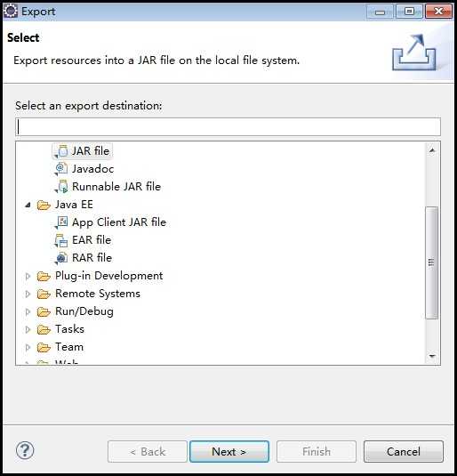Click the Javadoc export icon
This screenshot has height=476, width=457.
pyautogui.click(x=62, y=169)
